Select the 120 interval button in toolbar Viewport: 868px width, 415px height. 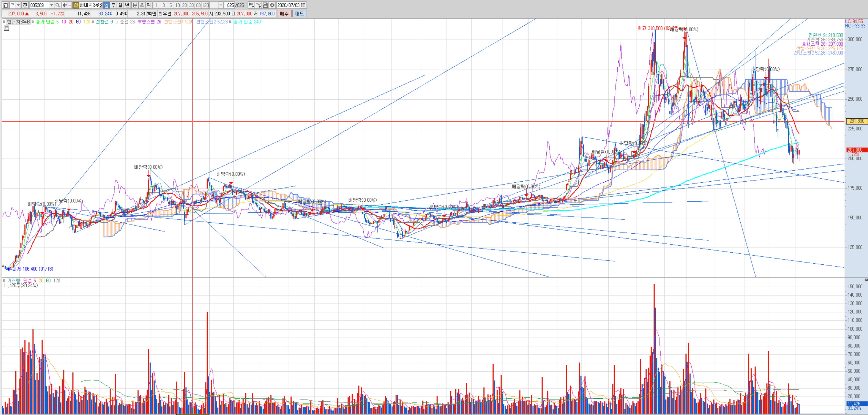coord(205,5)
